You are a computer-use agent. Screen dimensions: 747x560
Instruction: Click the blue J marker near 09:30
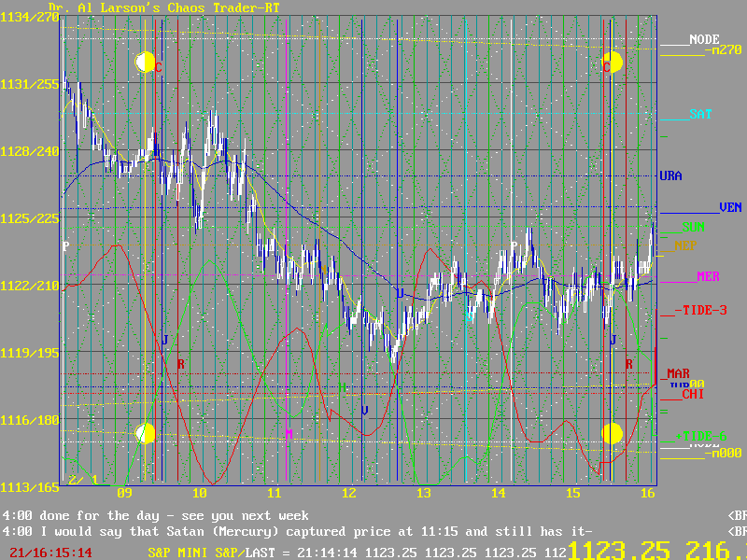coord(164,339)
